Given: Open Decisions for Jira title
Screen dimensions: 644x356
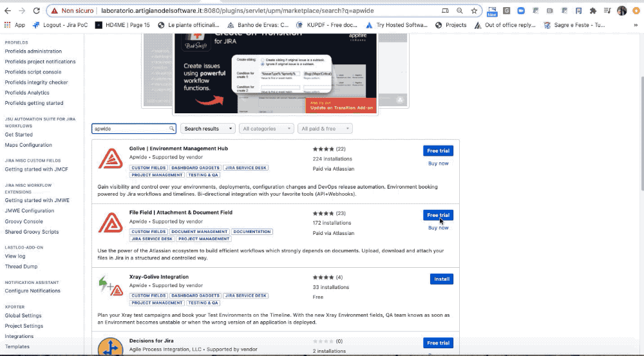Looking at the screenshot, I should click(151, 341).
